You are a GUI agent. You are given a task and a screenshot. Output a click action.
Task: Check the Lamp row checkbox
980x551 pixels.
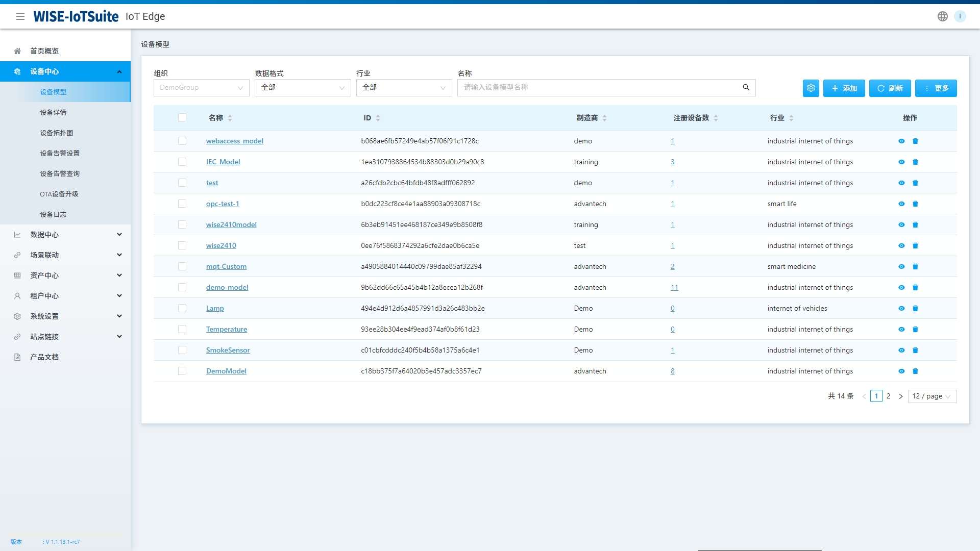[x=182, y=308]
